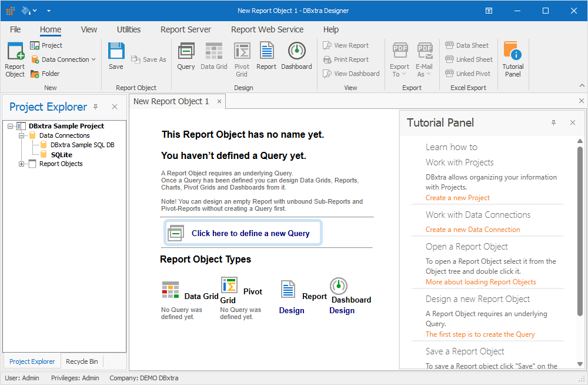Switch to the Recycle Bin tab

[82, 361]
